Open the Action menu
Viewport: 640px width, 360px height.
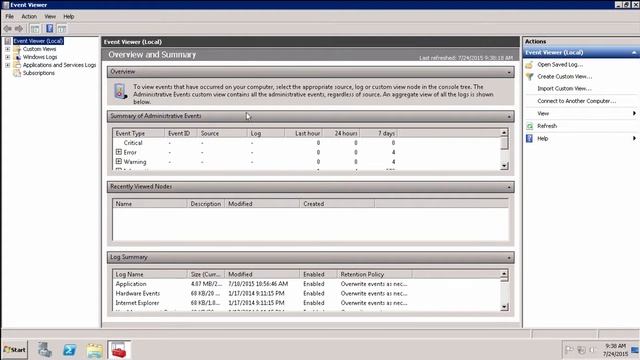coord(29,16)
